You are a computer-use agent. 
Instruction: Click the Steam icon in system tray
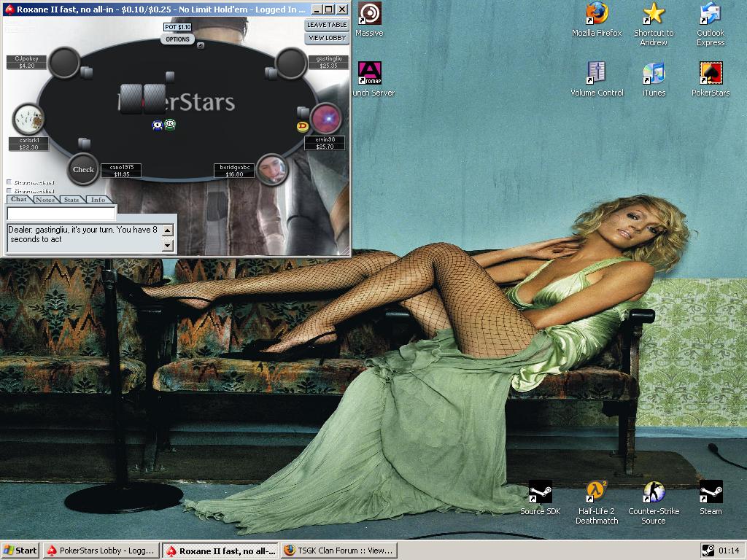708,551
